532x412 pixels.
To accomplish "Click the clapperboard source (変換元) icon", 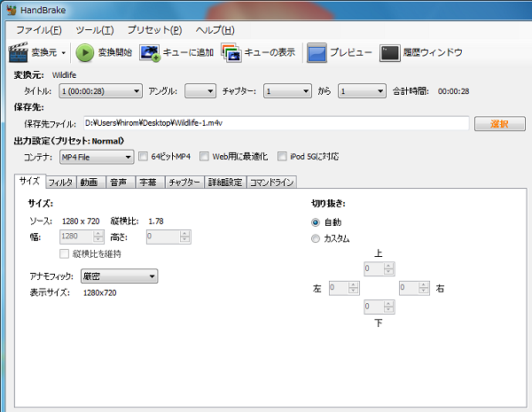I will pos(18,52).
